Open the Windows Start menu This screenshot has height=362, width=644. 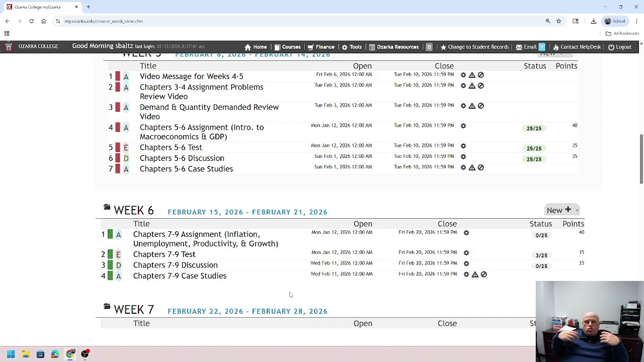pyautogui.click(x=11, y=354)
